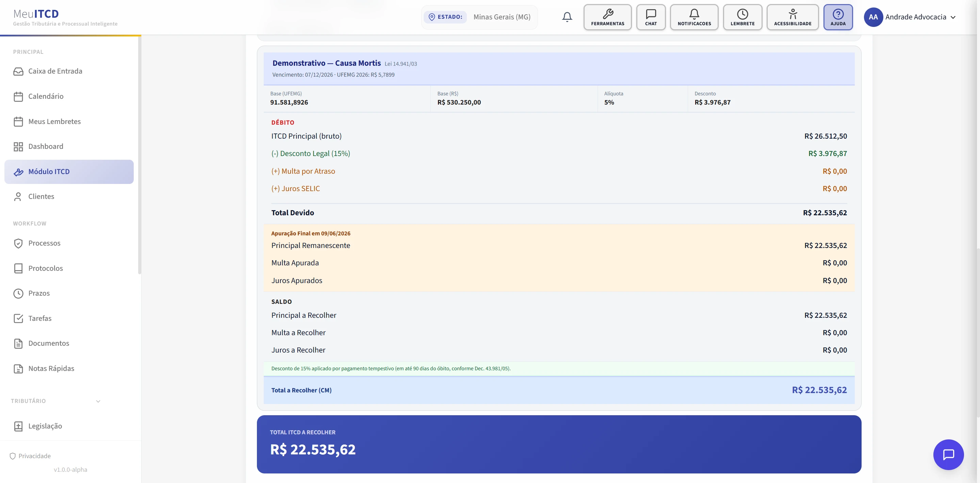The image size is (980, 483).
Task: Click the Alíquota value 5%
Action: pyautogui.click(x=609, y=103)
